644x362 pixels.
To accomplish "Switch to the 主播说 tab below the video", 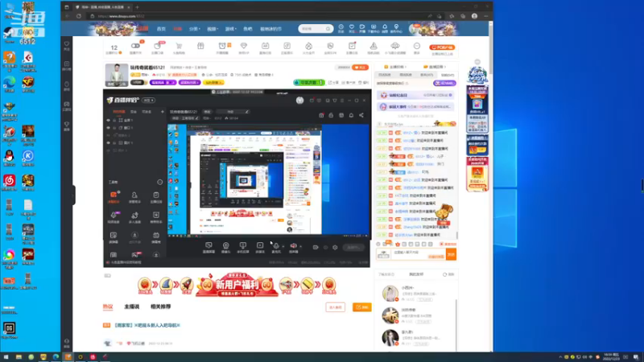I will pos(131,306).
